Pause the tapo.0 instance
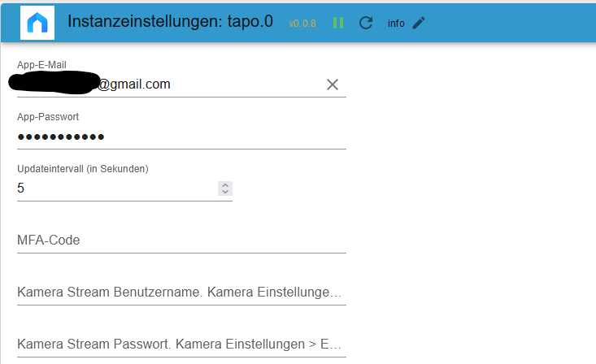 pos(338,23)
